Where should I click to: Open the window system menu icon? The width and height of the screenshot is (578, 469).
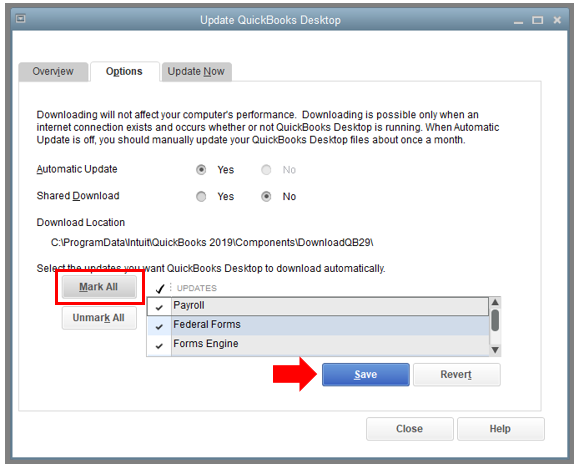pos(21,18)
